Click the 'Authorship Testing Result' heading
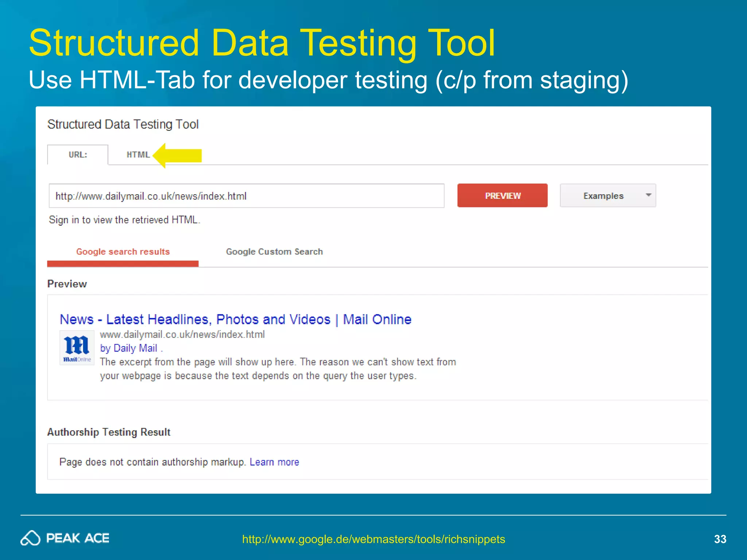Screen dimensions: 747x560 [x=109, y=432]
